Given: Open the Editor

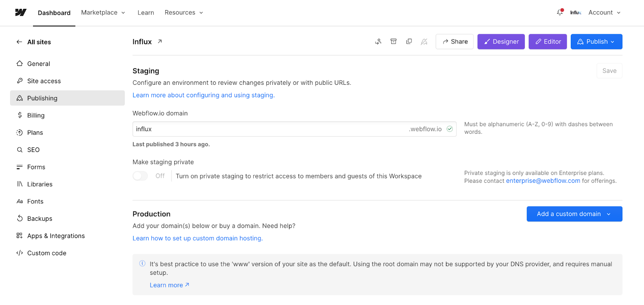Looking at the screenshot, I should pyautogui.click(x=548, y=41).
